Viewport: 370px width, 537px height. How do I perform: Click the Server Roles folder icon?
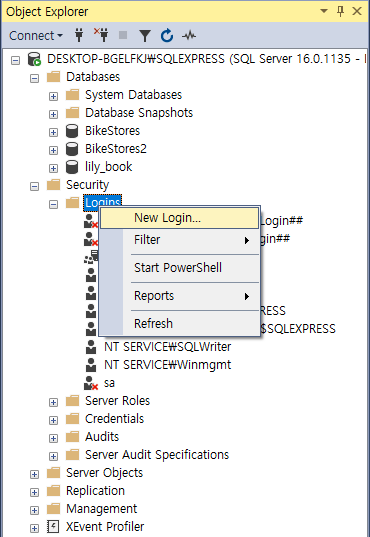click(72, 401)
